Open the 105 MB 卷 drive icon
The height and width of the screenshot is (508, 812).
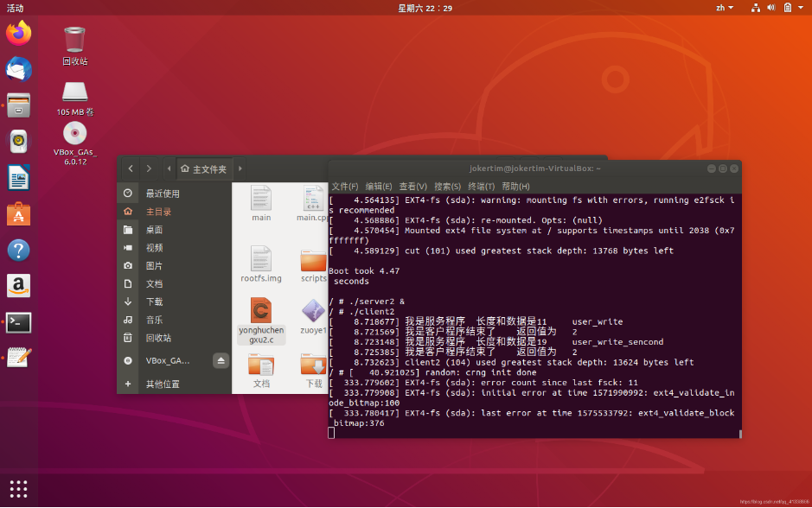point(75,98)
